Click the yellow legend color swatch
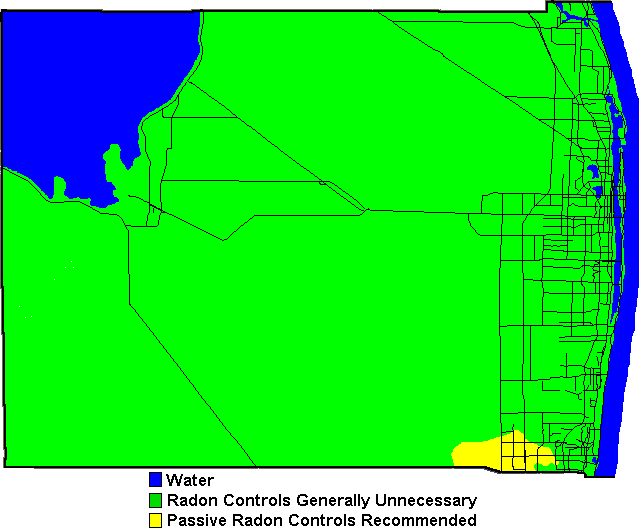 (156, 520)
